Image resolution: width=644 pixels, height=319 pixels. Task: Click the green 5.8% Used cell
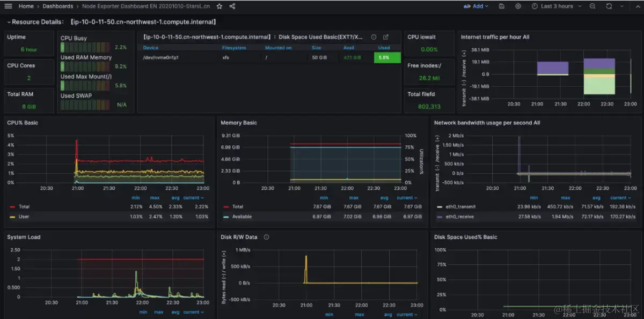point(387,57)
